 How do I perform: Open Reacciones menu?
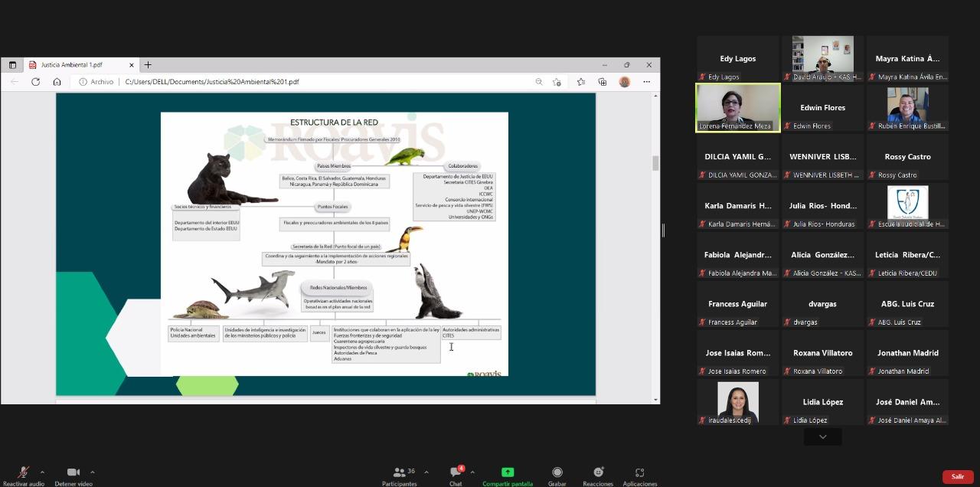click(x=598, y=474)
